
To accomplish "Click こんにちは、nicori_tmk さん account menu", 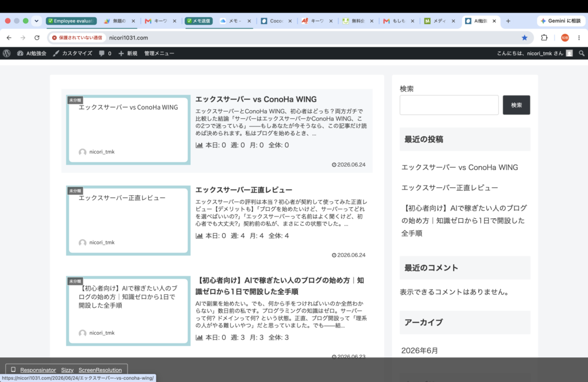I will [x=535, y=53].
